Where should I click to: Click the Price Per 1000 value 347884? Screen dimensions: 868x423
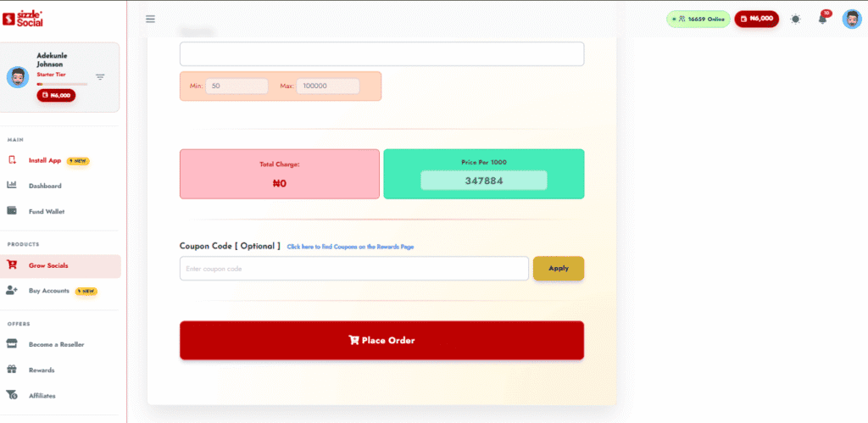(484, 181)
